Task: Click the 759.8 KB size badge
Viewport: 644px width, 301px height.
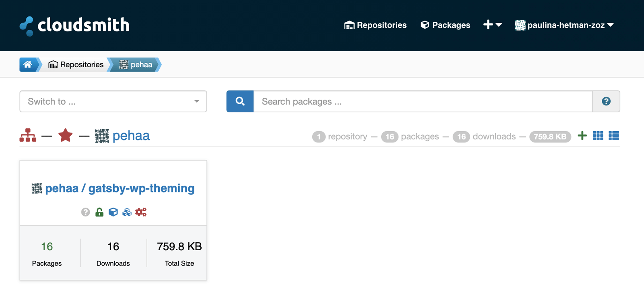Action: coord(550,136)
